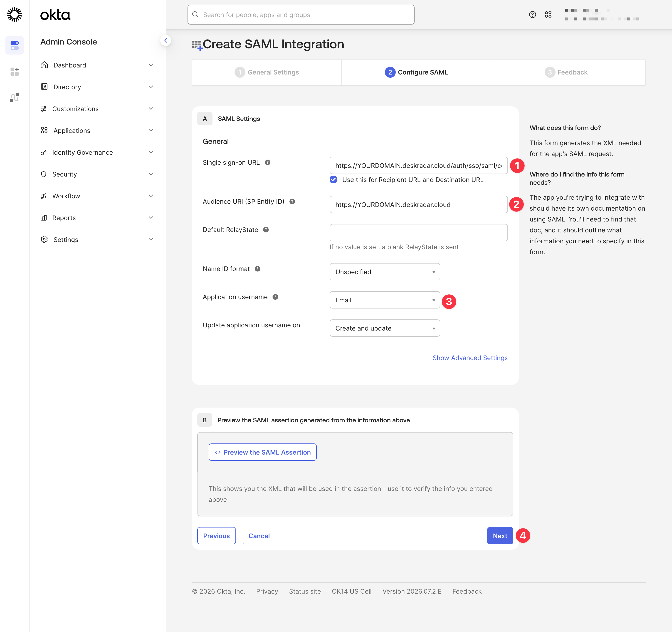
Task: Click the Single sign-on URL field
Action: coord(418,165)
